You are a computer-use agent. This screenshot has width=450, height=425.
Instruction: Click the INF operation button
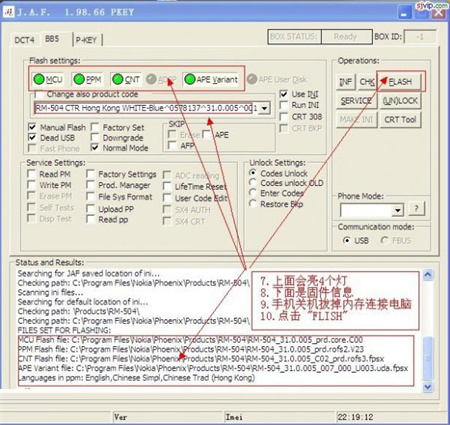point(346,82)
